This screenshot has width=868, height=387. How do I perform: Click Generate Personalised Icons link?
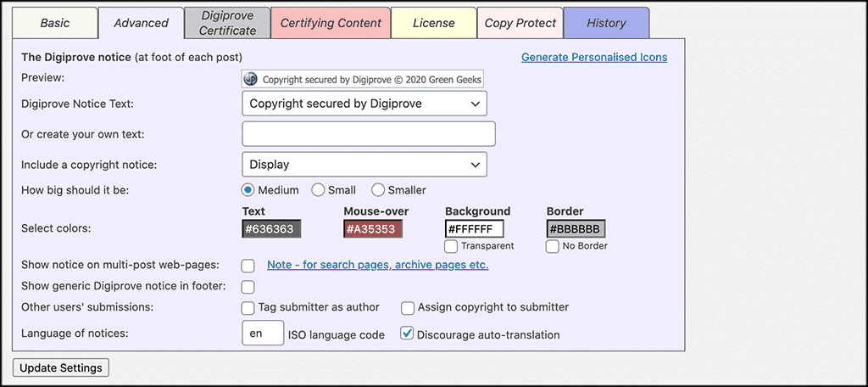(594, 57)
